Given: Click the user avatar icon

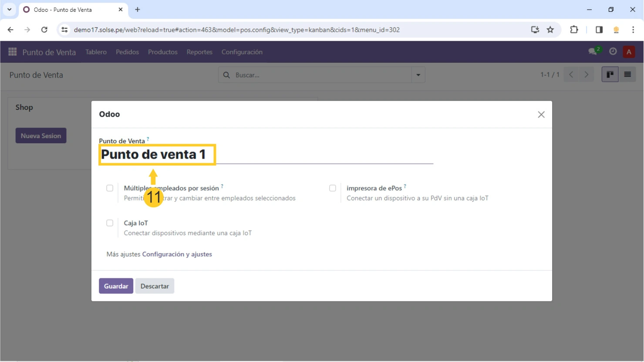Looking at the screenshot, I should [628, 52].
